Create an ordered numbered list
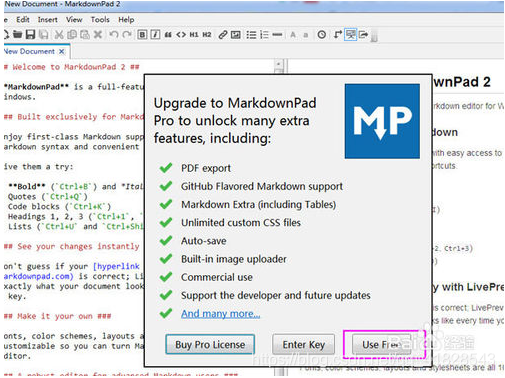 264,35
